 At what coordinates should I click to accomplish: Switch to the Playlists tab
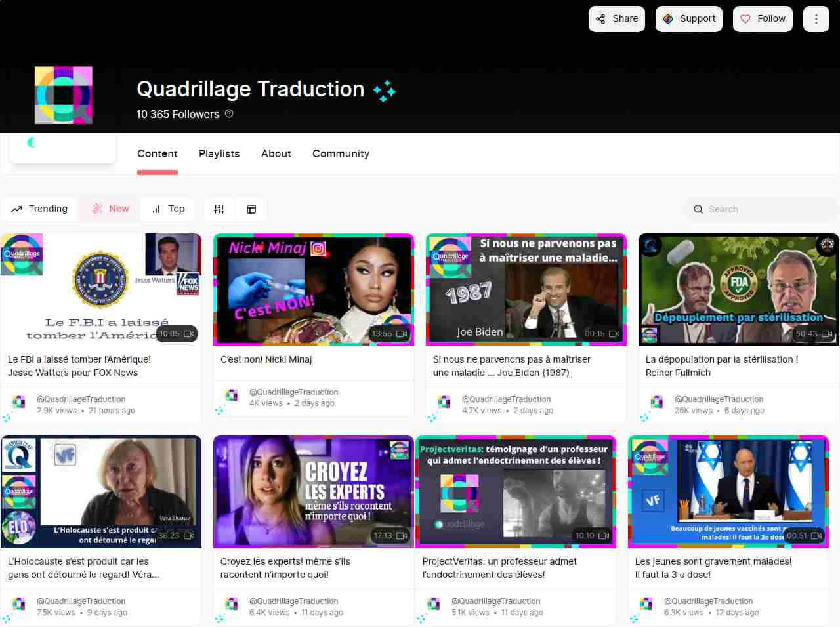[x=219, y=153]
